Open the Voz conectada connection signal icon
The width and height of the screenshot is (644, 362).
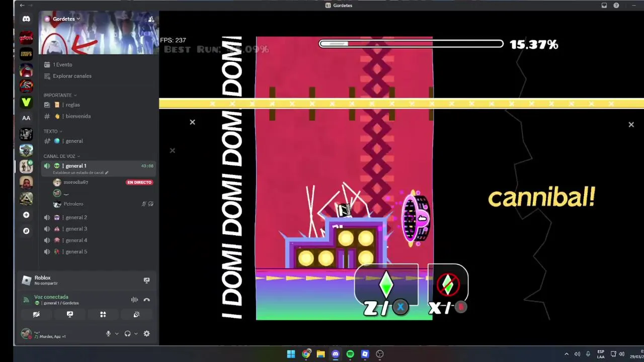point(26,300)
